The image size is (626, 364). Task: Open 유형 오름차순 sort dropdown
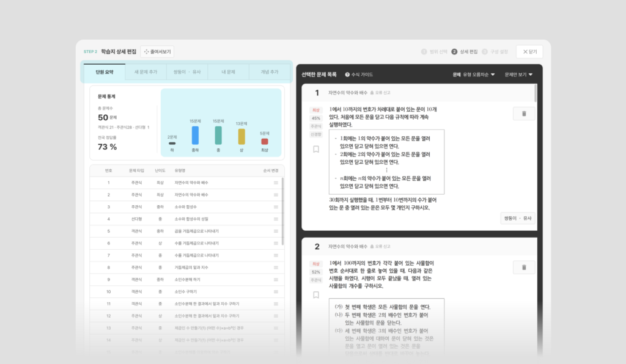[x=479, y=75]
